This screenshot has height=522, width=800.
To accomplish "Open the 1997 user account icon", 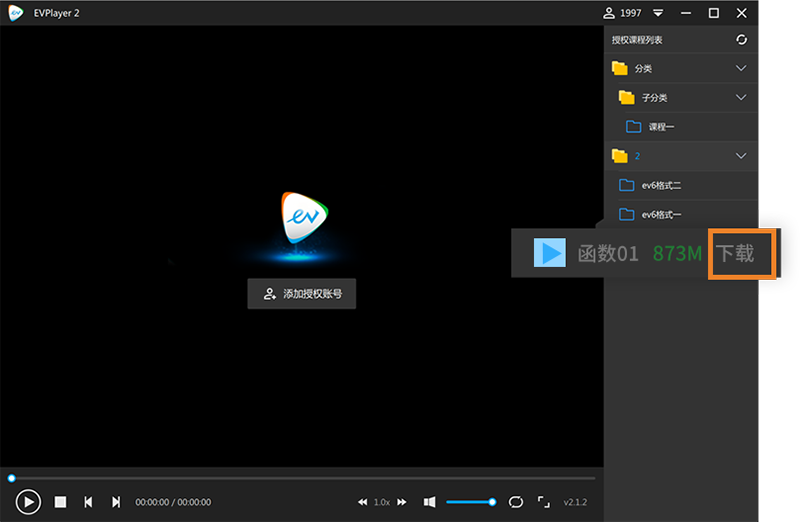I will click(609, 13).
